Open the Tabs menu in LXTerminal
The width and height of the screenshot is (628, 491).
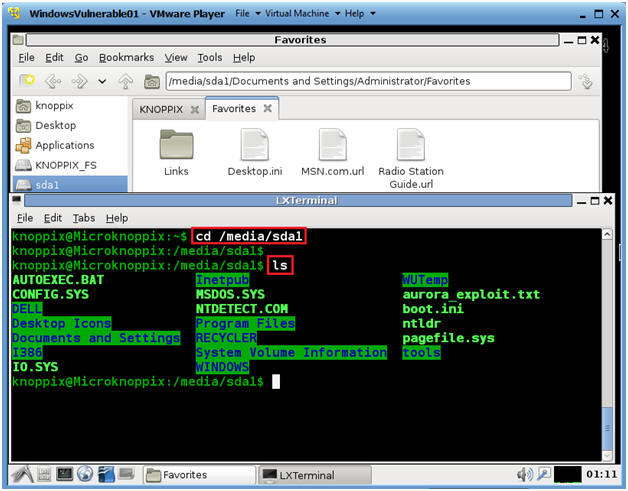[84, 218]
